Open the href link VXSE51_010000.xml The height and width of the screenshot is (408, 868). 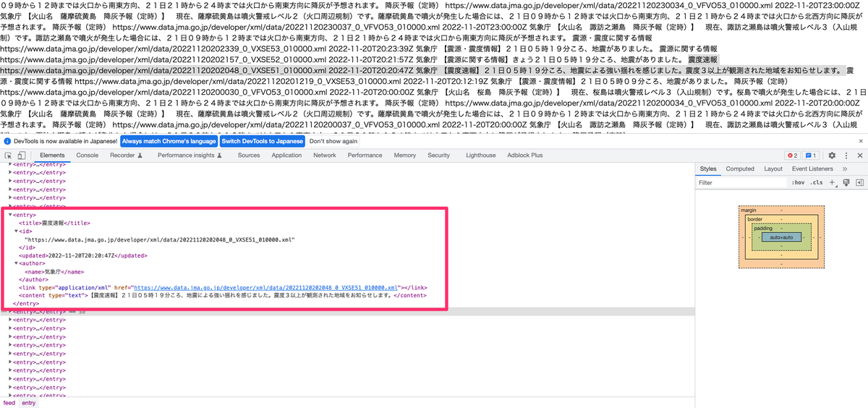(x=267, y=287)
